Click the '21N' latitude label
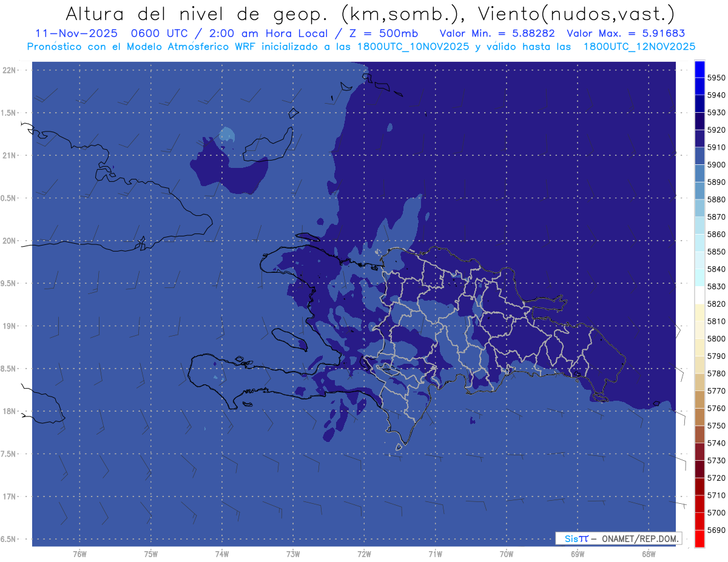Image resolution: width=728 pixels, height=562 pixels. [9, 155]
